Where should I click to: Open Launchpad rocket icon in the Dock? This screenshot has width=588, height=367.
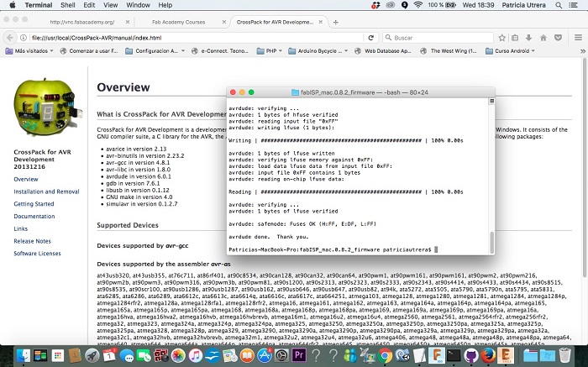point(92,355)
